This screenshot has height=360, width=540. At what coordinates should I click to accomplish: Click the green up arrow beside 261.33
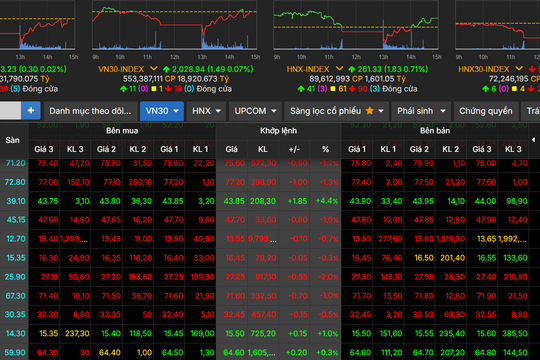pos(352,69)
